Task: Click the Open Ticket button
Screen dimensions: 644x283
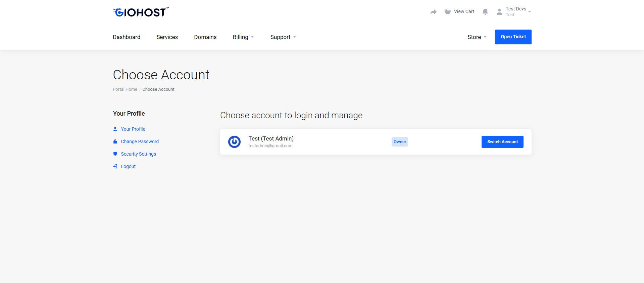Action: (513, 37)
